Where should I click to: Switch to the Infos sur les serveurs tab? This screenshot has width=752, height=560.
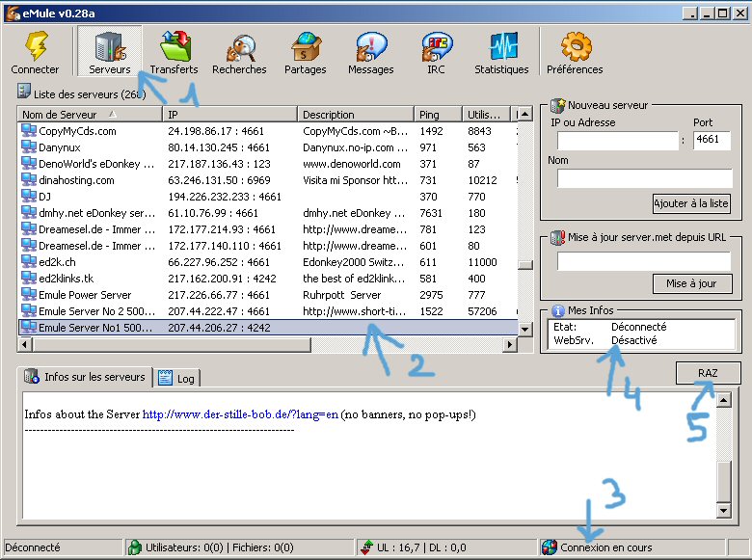[x=85, y=377]
